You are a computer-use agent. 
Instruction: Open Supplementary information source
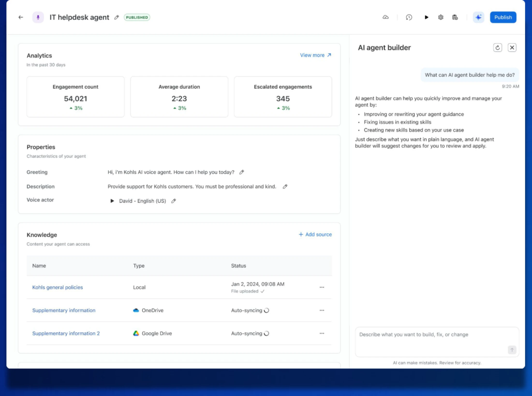(x=64, y=310)
